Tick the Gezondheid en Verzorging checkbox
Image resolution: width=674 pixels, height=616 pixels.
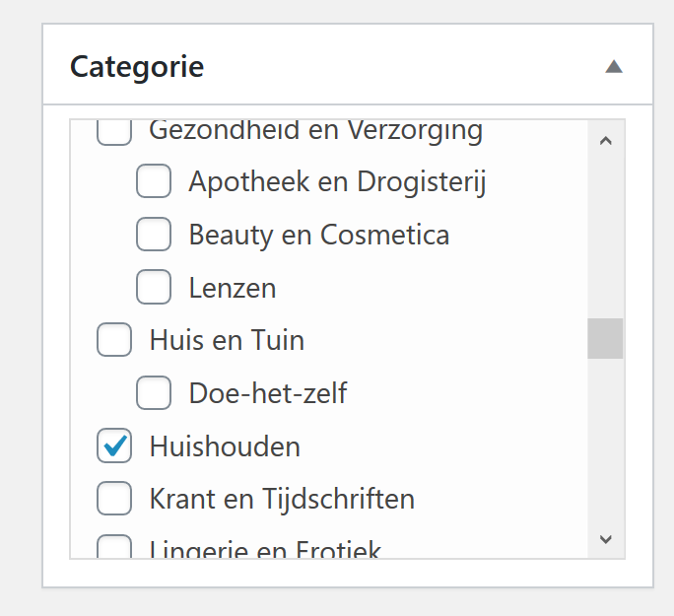pos(114,132)
